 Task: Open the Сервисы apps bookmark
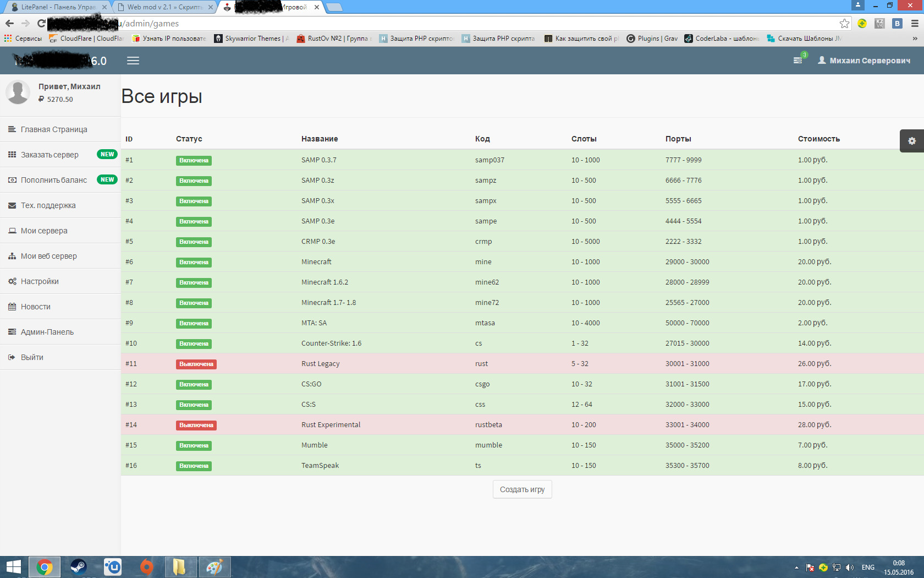(23, 39)
